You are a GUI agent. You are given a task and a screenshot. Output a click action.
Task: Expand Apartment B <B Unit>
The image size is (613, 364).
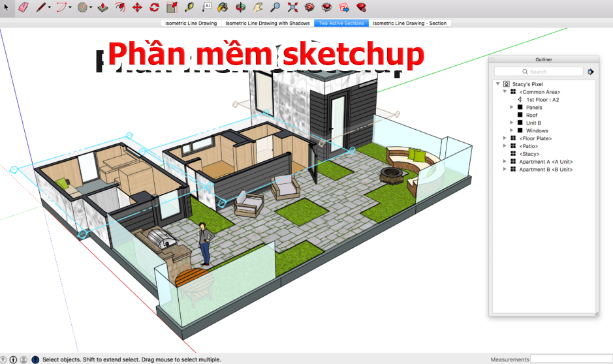point(505,169)
